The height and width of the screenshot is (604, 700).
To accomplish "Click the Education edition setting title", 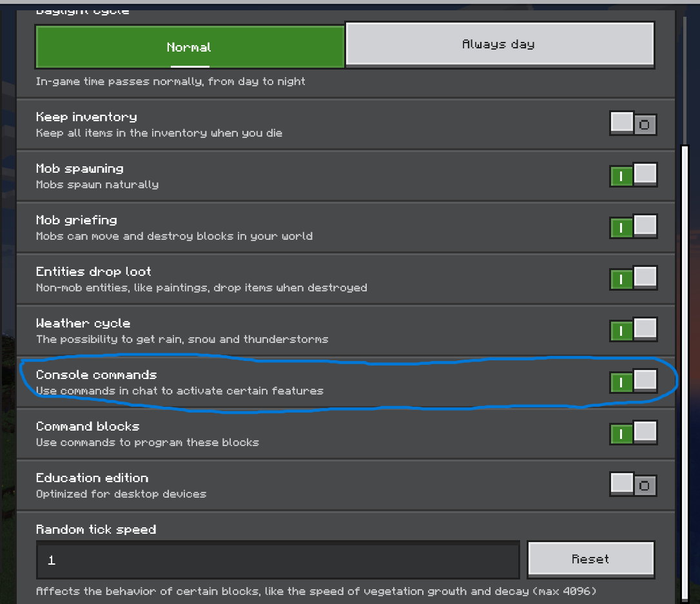I will point(92,478).
